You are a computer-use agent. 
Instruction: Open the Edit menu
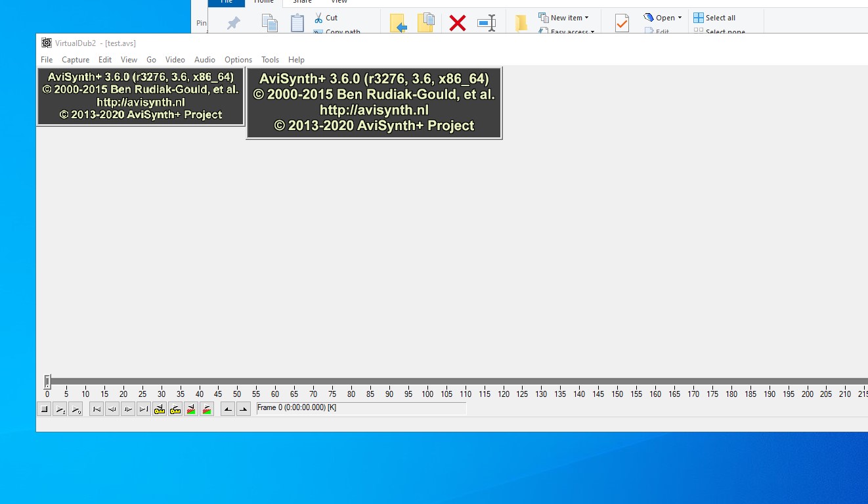click(105, 60)
